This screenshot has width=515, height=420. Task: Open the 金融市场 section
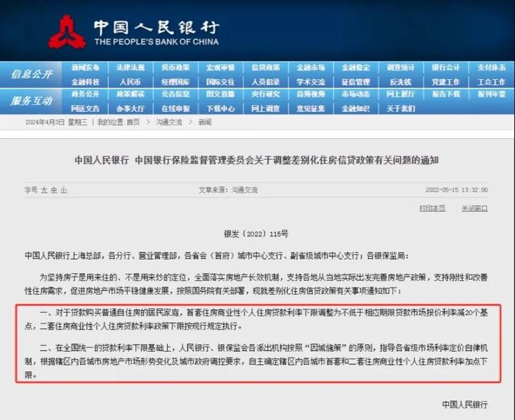tap(311, 68)
